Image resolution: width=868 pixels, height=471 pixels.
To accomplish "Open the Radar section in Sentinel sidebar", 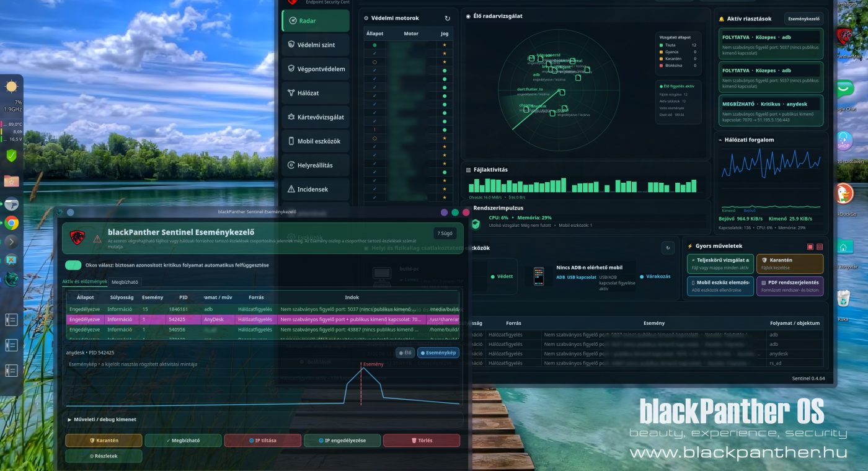I will 316,20.
